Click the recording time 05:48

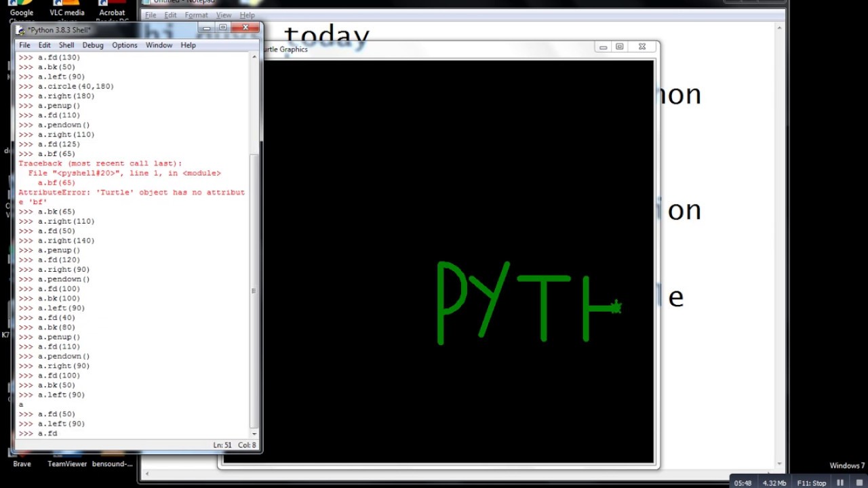click(x=743, y=483)
